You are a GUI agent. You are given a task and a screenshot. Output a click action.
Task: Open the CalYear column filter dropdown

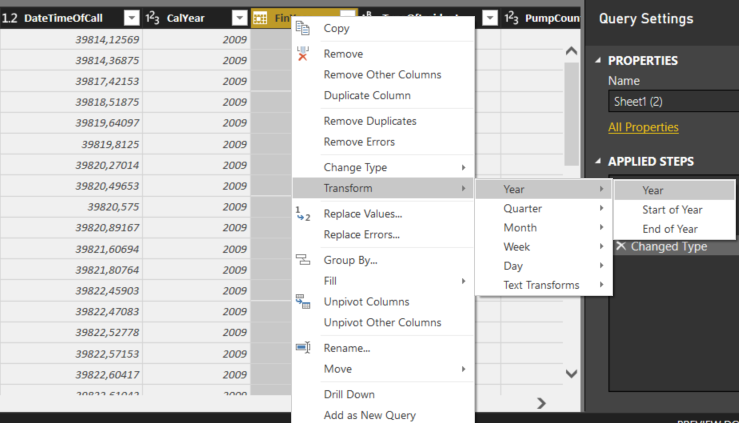click(x=239, y=18)
